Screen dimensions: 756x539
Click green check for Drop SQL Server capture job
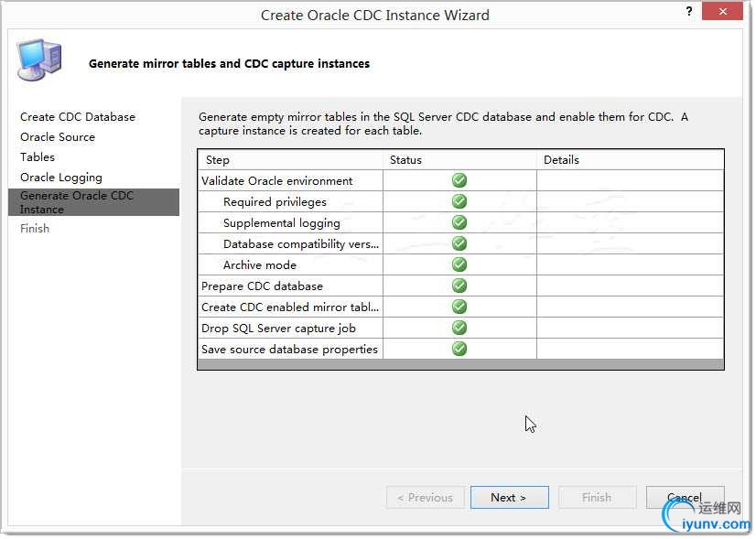459,328
